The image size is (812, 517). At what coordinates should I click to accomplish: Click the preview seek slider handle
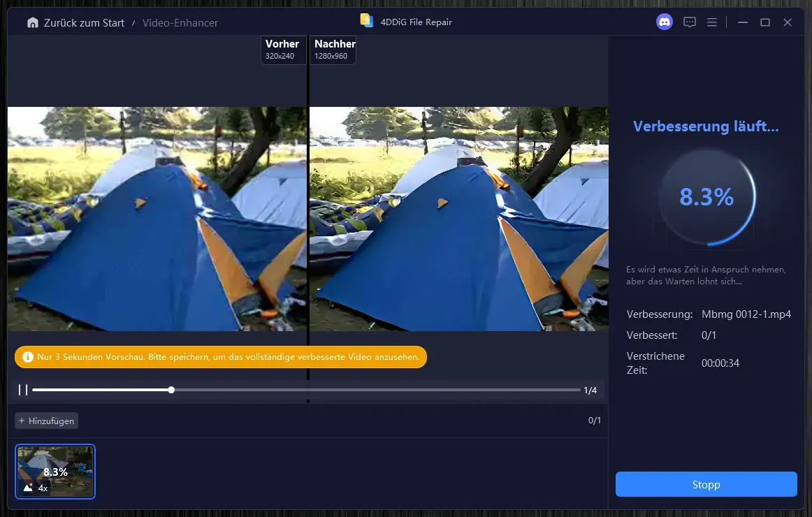[x=171, y=390]
